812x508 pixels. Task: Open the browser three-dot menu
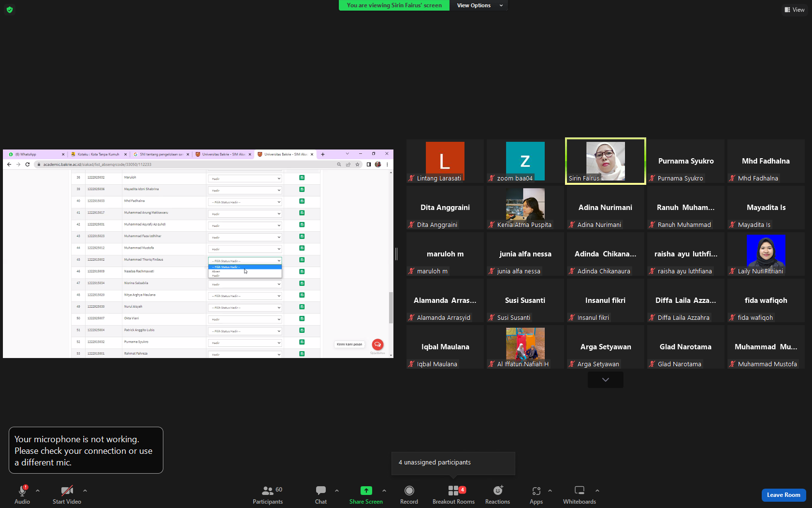click(387, 164)
